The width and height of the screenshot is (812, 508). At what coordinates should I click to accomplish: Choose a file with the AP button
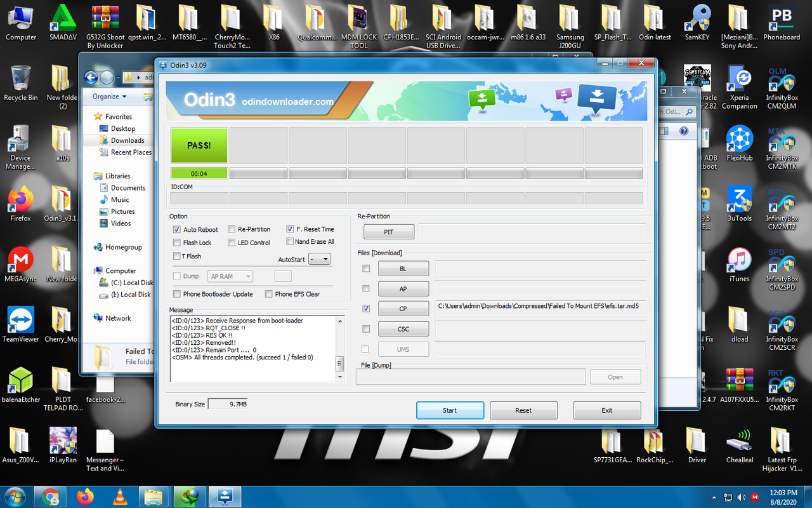pyautogui.click(x=403, y=289)
